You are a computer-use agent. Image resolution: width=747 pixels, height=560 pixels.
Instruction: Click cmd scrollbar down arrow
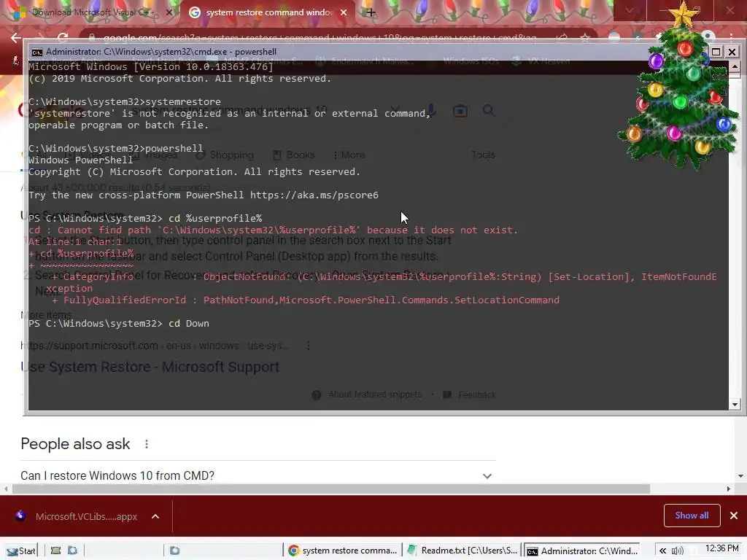pos(735,404)
